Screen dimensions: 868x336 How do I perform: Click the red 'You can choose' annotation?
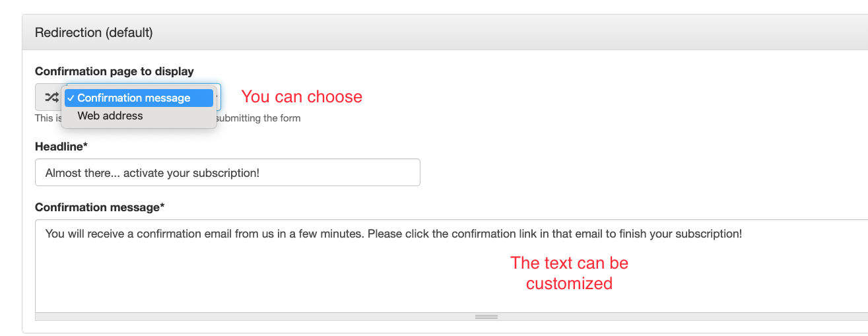302,96
